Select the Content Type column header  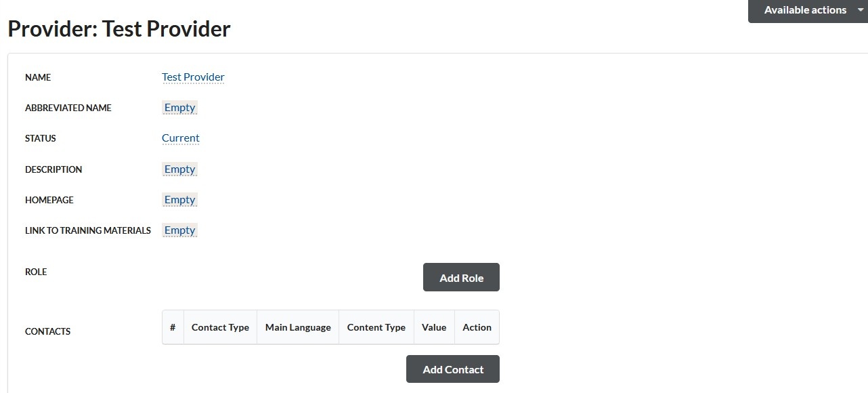pyautogui.click(x=376, y=327)
